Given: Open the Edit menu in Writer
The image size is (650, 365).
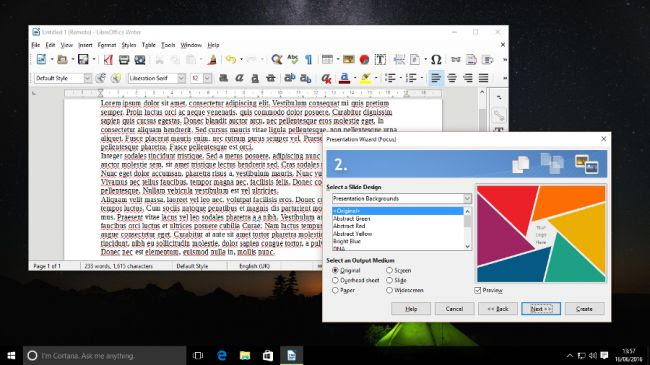Looking at the screenshot, I should tap(51, 45).
